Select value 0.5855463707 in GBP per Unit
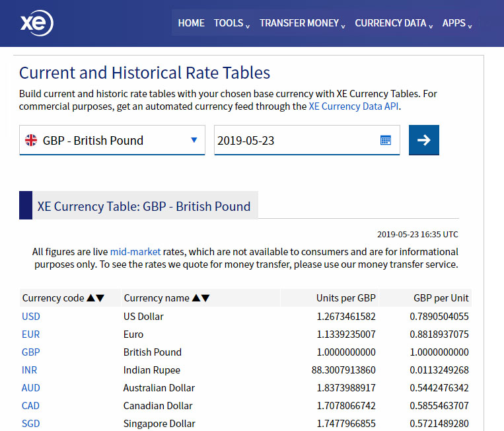 (x=439, y=406)
